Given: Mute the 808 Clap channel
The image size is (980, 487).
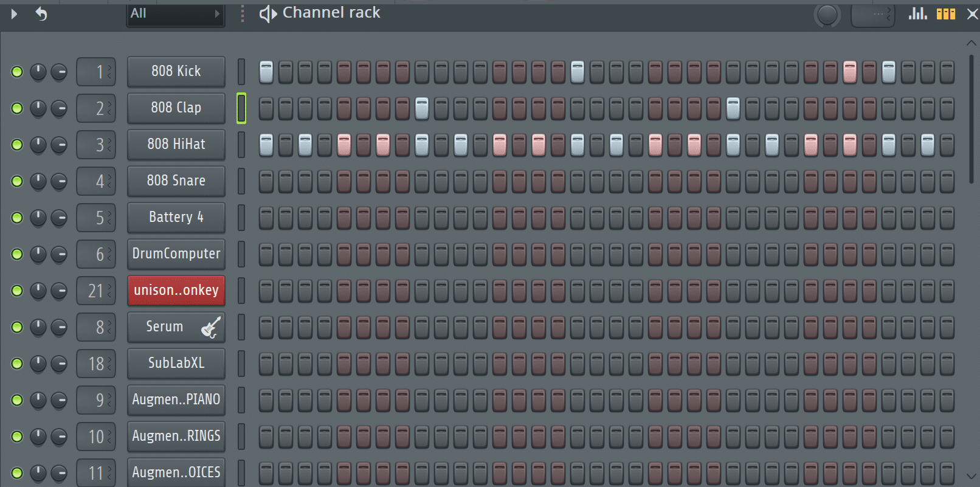Looking at the screenshot, I should (17, 108).
